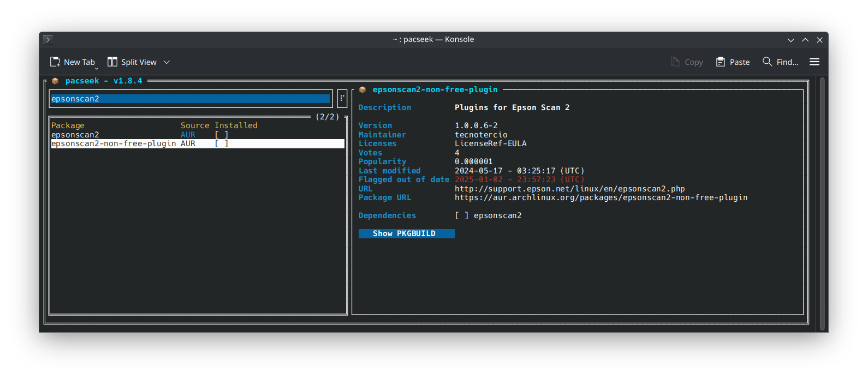Click the AUR source of epsonscan2

point(188,135)
